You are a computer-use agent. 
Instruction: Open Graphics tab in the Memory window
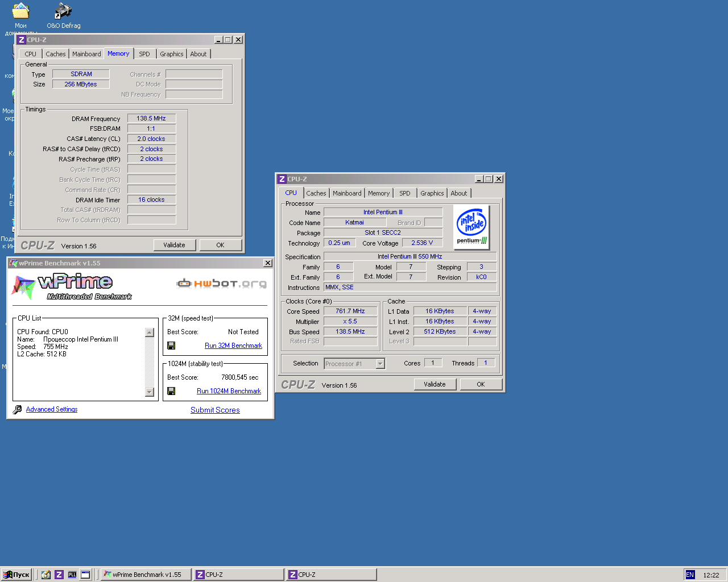coord(172,54)
